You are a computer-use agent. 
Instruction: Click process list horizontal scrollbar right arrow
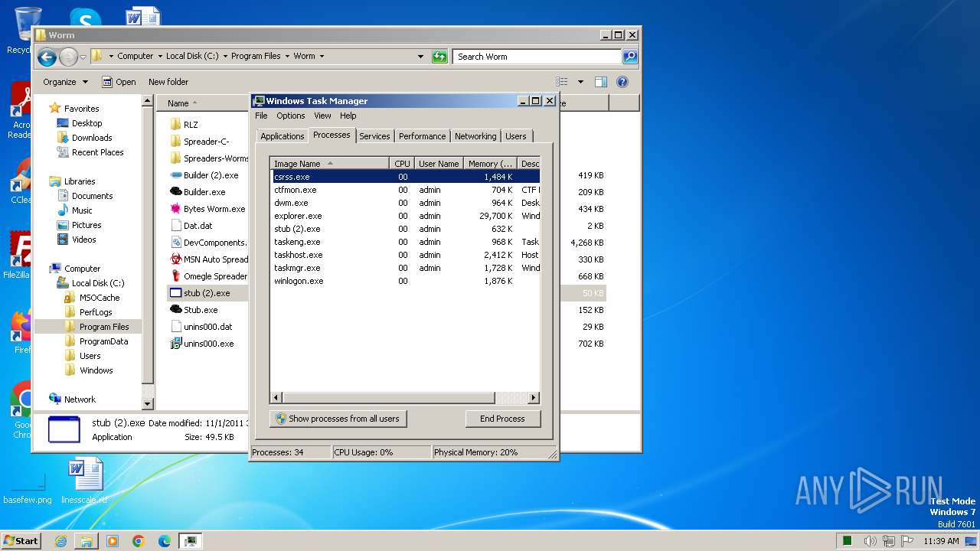pos(534,398)
